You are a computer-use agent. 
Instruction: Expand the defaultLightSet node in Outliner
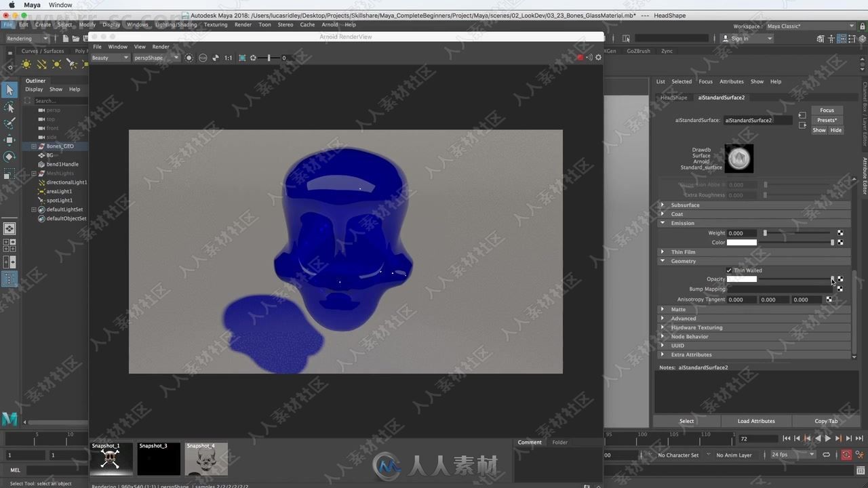(34, 209)
